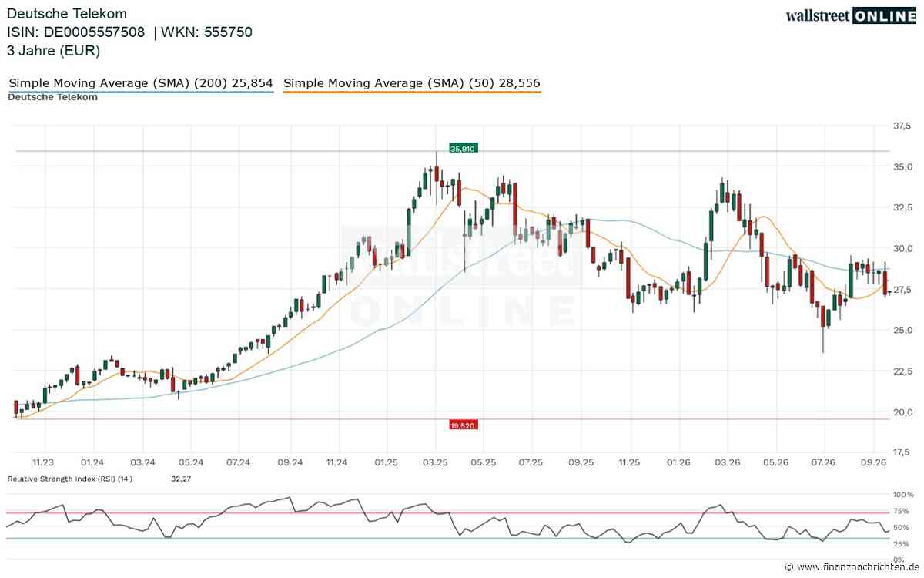Image resolution: width=924 pixels, height=578 pixels.
Task: Click the 07.24 date axis label
Action: 239,462
